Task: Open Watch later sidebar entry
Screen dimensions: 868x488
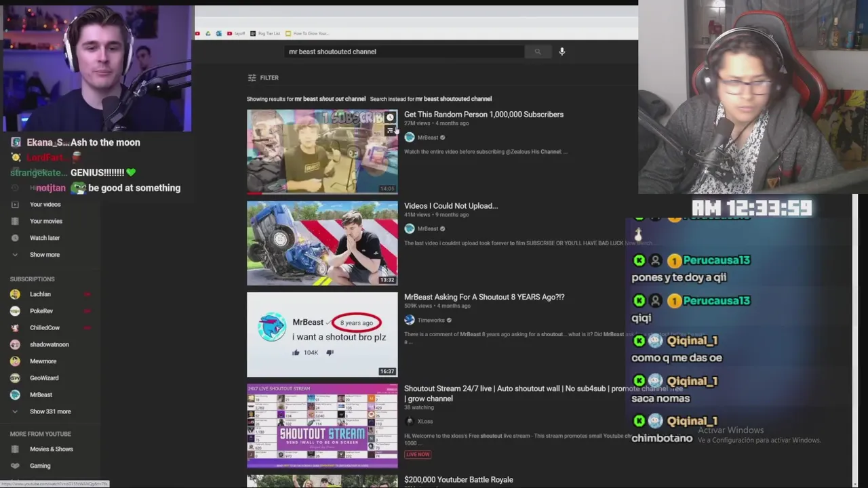Action: [45, 238]
